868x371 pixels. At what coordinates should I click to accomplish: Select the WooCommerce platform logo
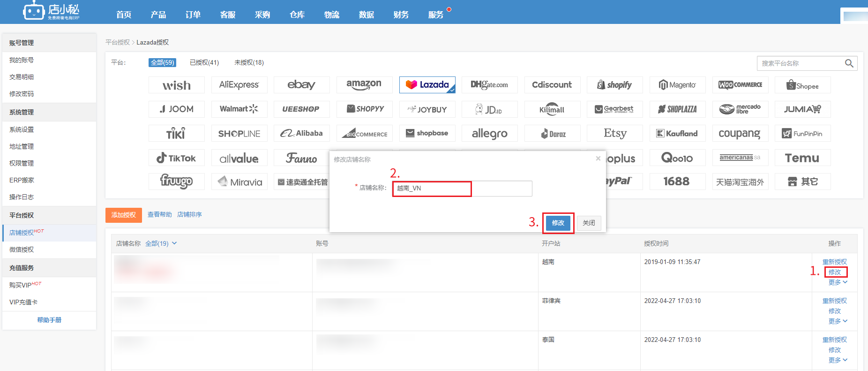tap(740, 85)
